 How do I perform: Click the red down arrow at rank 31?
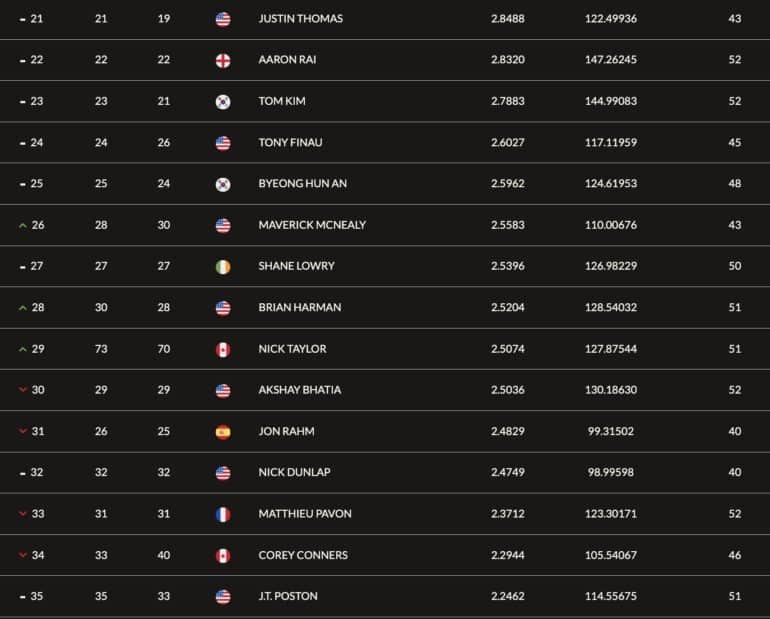click(22, 431)
